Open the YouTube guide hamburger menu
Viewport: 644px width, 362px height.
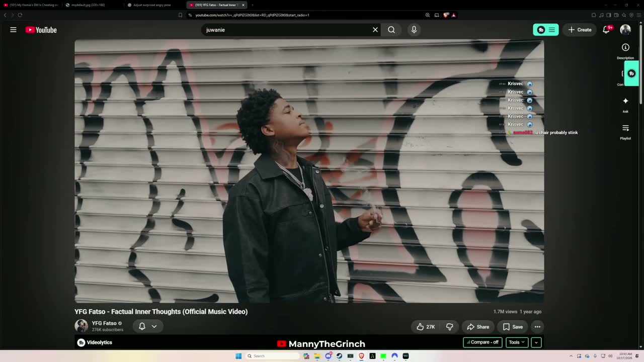[14, 30]
